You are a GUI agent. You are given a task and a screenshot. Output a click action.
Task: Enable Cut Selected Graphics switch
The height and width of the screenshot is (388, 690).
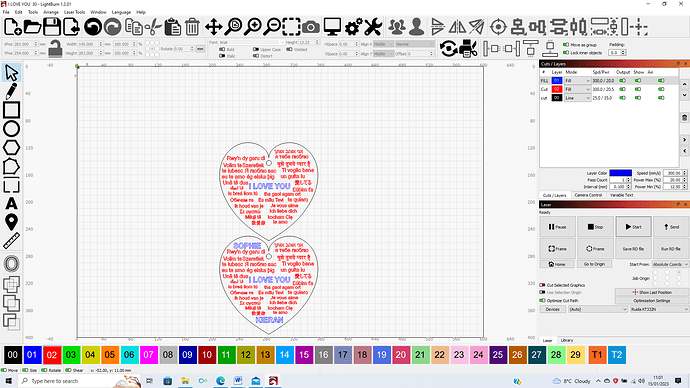point(542,285)
